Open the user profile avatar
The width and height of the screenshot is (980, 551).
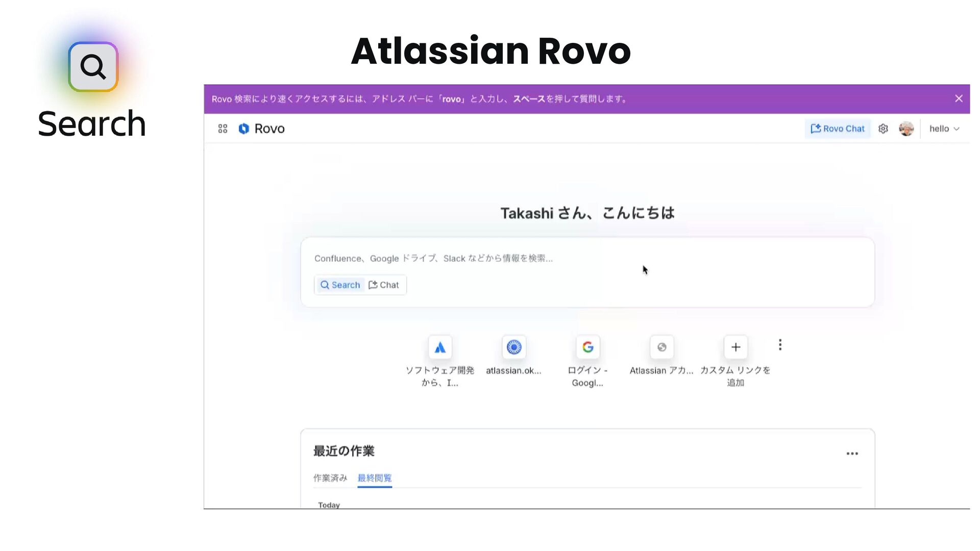906,129
